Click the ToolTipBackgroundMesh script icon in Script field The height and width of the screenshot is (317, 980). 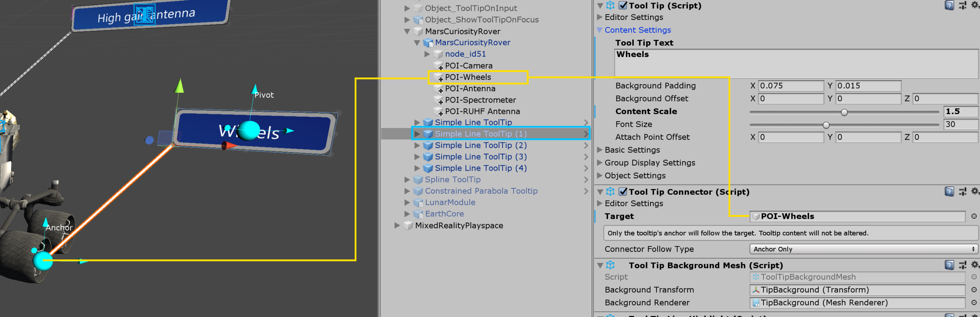tap(755, 277)
